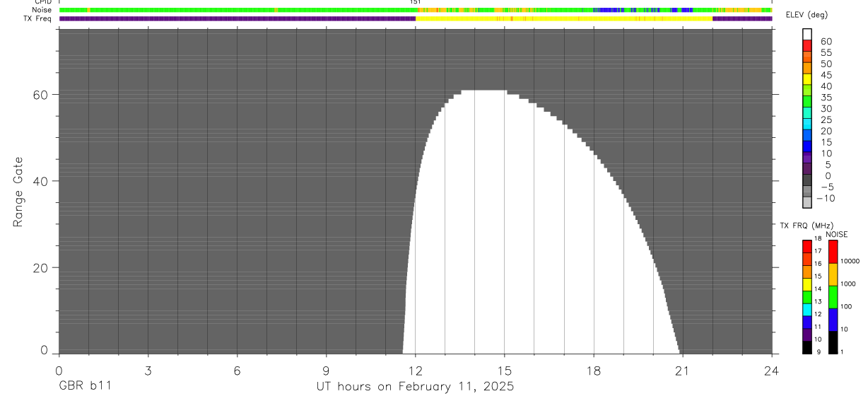Click the Range Gate tick label '40'
Image resolution: width=868 pixels, height=401 pixels.
(41, 181)
